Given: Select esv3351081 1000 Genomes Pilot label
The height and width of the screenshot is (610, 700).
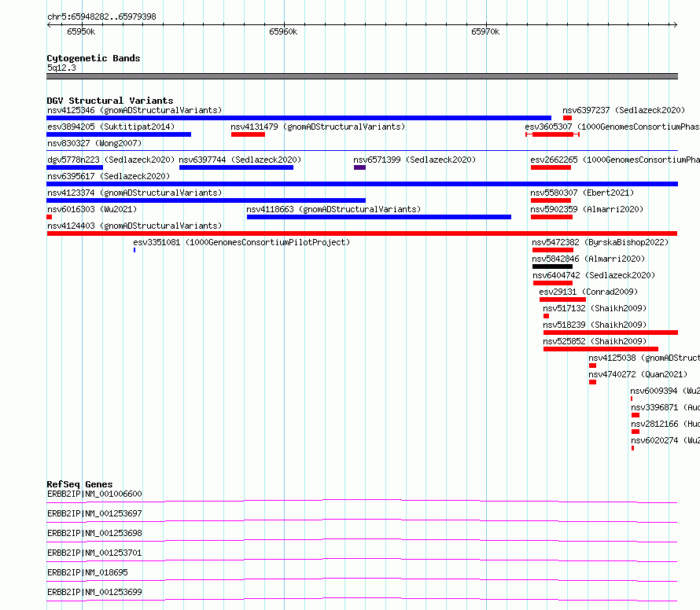Looking at the screenshot, I should coord(241,242).
